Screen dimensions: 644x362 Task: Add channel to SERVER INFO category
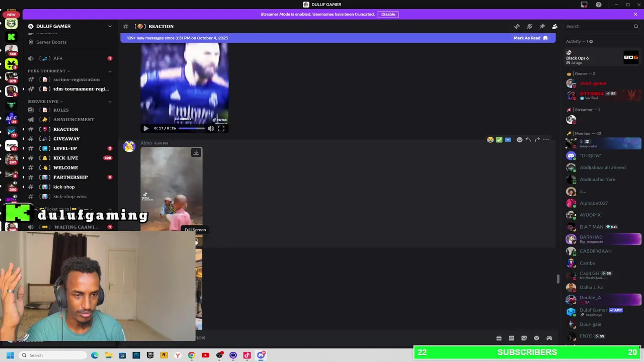tap(110, 102)
